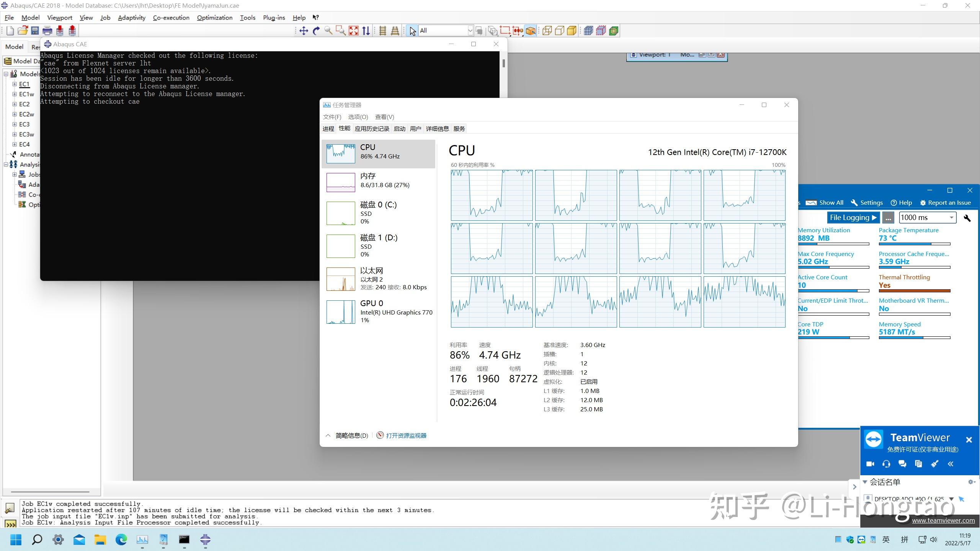Image resolution: width=980 pixels, height=551 pixels.
Task: Select GPU 0 in Task Manager sidebar
Action: [x=378, y=311]
